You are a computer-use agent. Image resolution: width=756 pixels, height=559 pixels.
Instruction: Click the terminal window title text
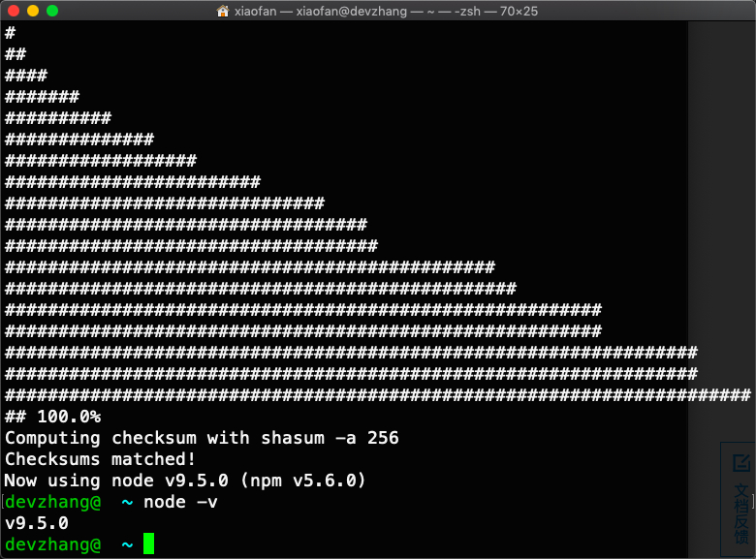pos(386,11)
